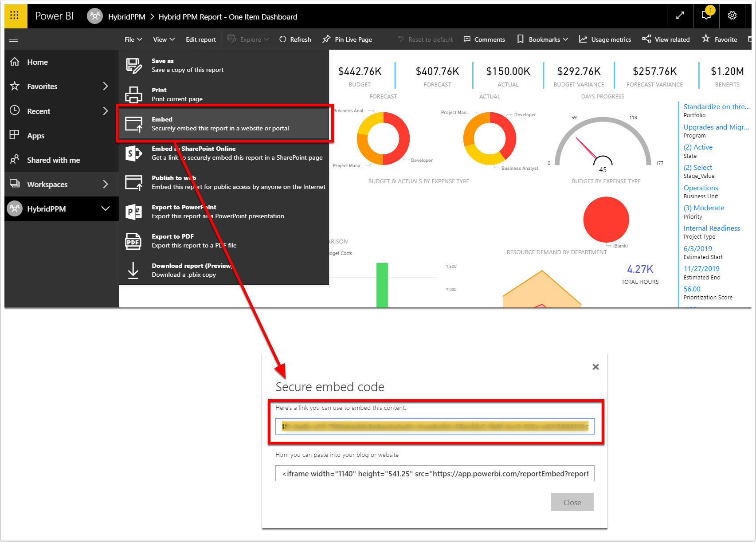Screen dimensions: 756x542
Task: Click the iframe HTML code field
Action: coord(435,473)
